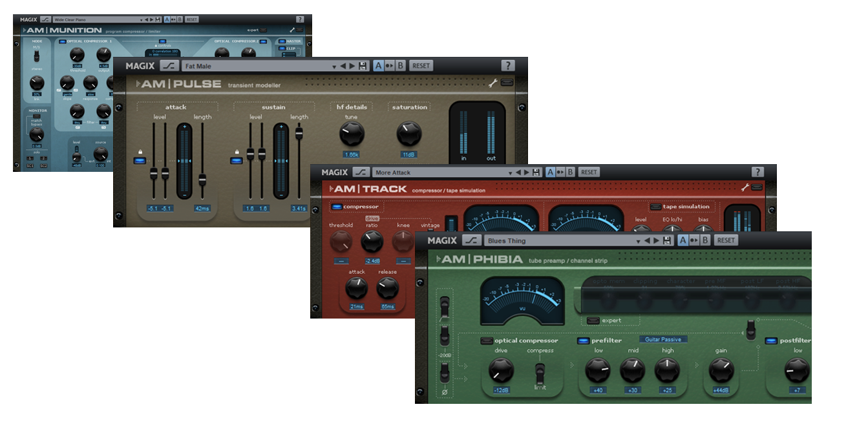The width and height of the screenshot is (868, 440).
Task: Go to next preset in AM|Track
Action: 527,173
